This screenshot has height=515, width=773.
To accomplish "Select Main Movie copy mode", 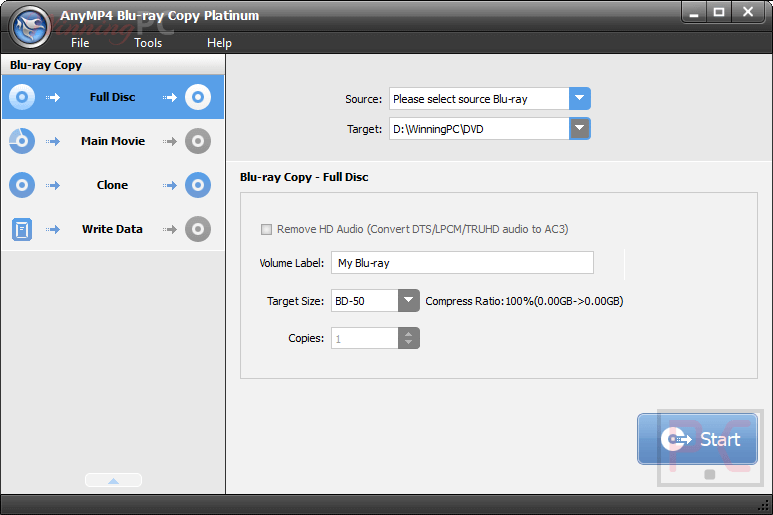I will point(113,141).
